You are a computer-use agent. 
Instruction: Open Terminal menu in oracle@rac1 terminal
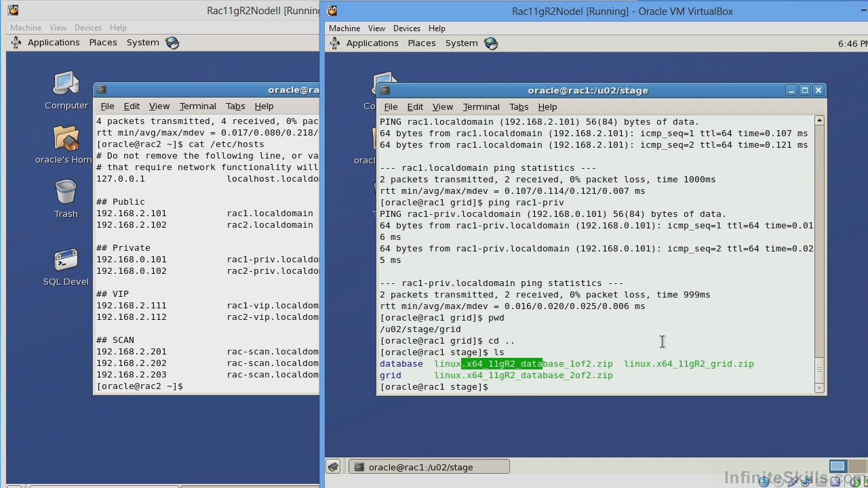[481, 107]
